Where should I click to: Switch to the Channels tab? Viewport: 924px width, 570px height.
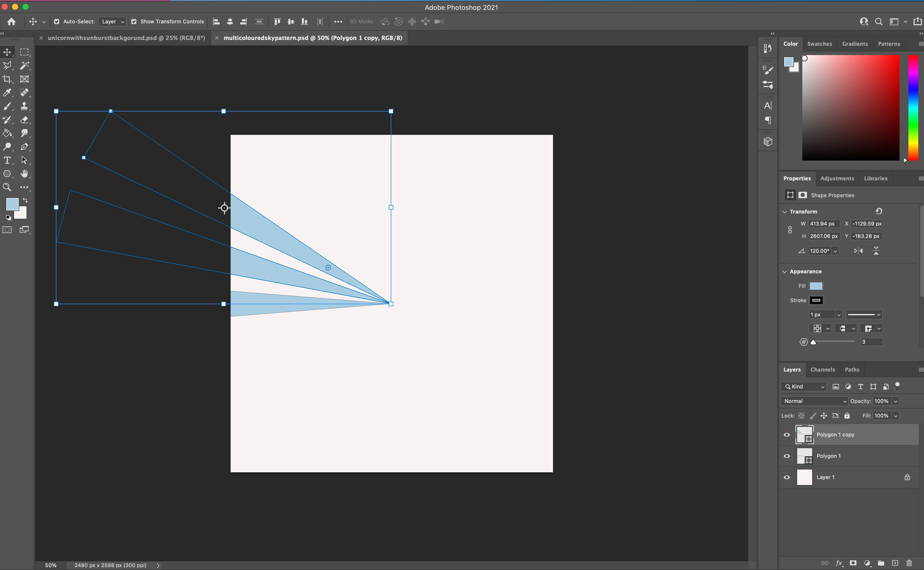pos(823,370)
